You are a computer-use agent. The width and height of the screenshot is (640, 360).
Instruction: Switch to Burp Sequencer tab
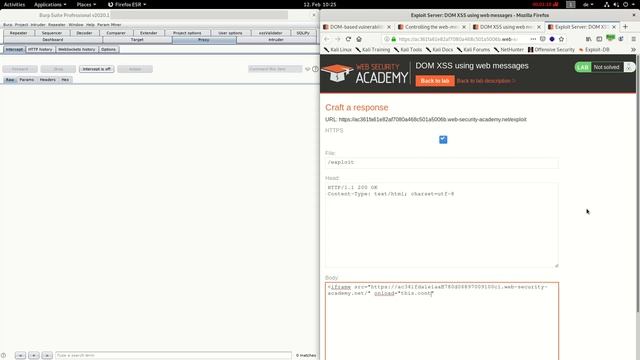[52, 33]
